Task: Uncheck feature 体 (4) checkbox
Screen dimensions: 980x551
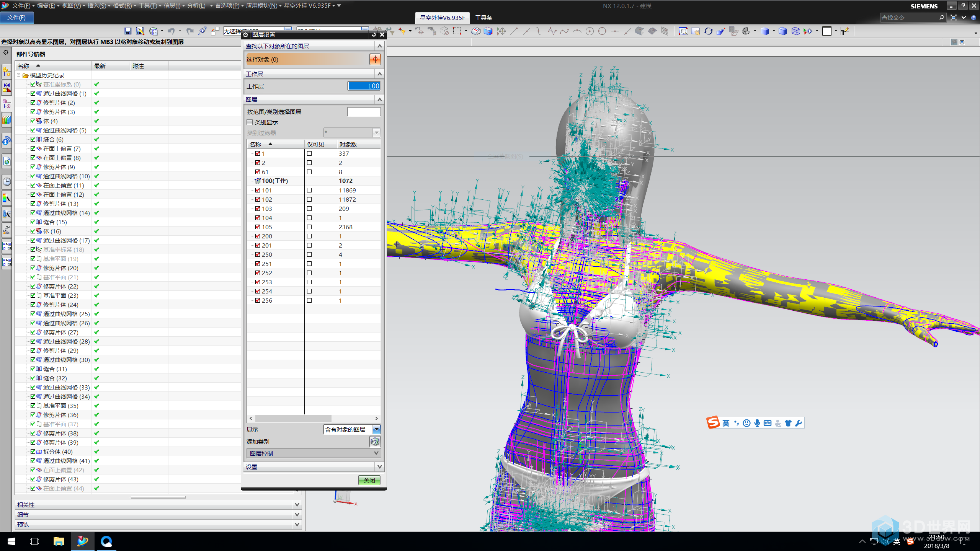Action: point(33,121)
